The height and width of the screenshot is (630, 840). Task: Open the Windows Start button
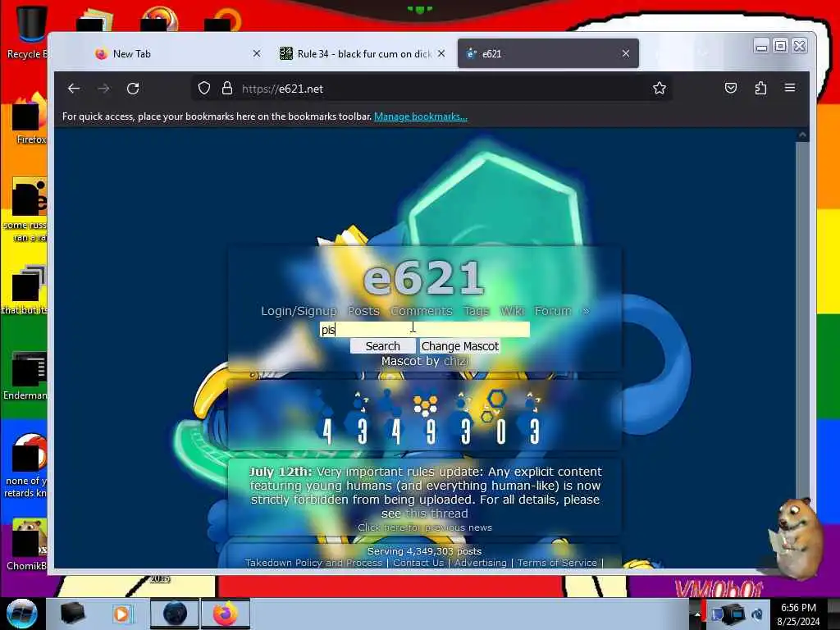click(22, 614)
